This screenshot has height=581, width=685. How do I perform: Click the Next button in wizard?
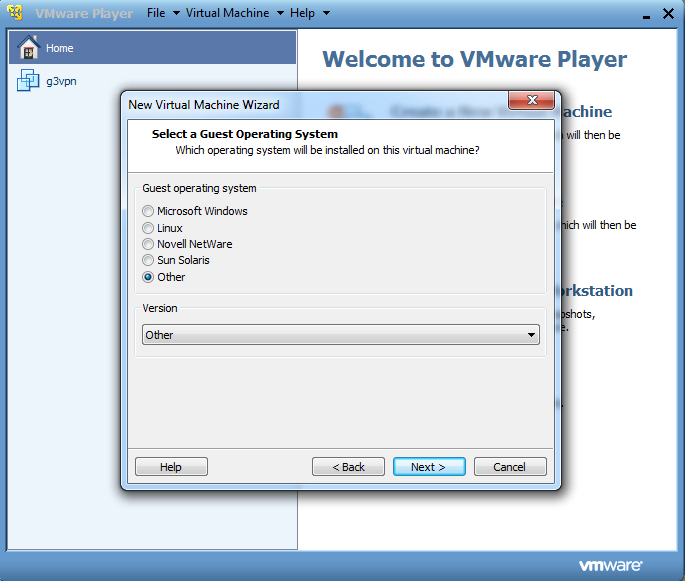pyautogui.click(x=428, y=467)
